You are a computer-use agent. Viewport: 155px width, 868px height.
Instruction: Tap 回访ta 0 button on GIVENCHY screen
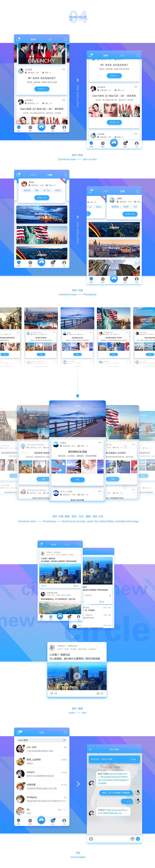(x=42, y=89)
